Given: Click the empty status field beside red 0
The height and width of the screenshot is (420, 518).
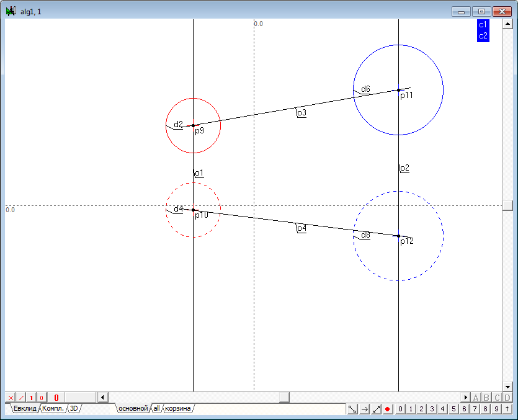Looking at the screenshot, I should tap(80, 398).
